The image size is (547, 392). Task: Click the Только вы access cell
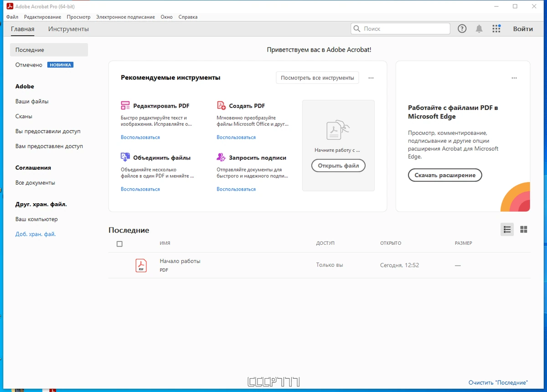tap(330, 265)
